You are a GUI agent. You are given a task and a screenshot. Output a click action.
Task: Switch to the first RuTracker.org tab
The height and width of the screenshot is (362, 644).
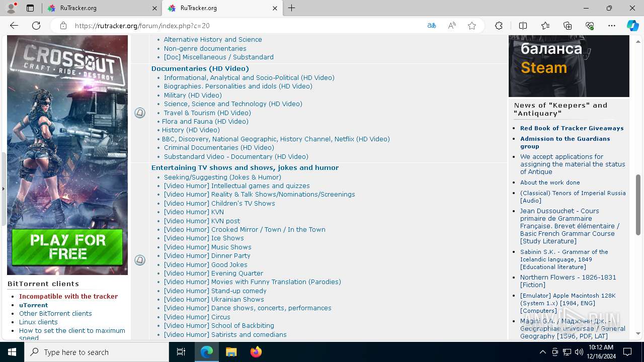(x=101, y=8)
